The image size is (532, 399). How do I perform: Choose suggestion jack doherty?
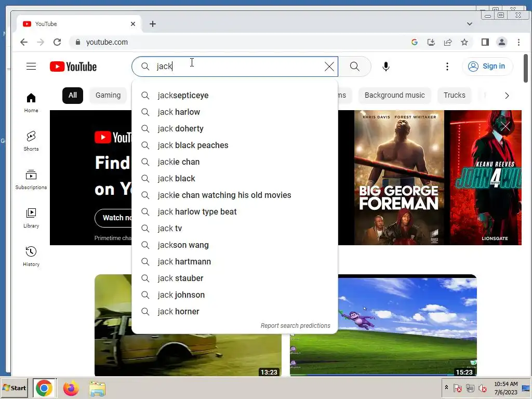[x=235, y=129]
